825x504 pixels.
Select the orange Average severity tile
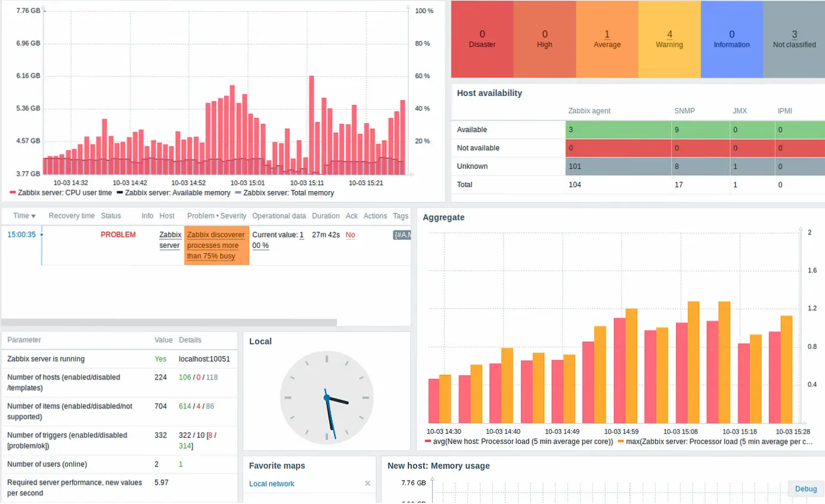pyautogui.click(x=607, y=39)
